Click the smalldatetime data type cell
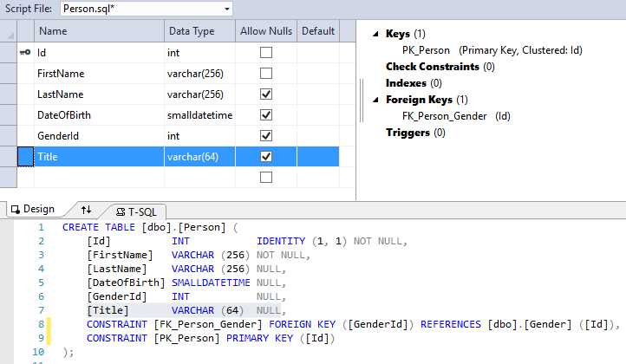 pos(199,114)
